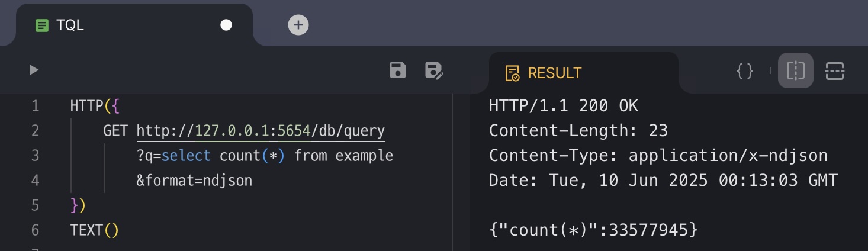Viewport: 868px width, 251px height.
Task: Click the unsaved dot on TQL tab
Action: pyautogui.click(x=226, y=25)
